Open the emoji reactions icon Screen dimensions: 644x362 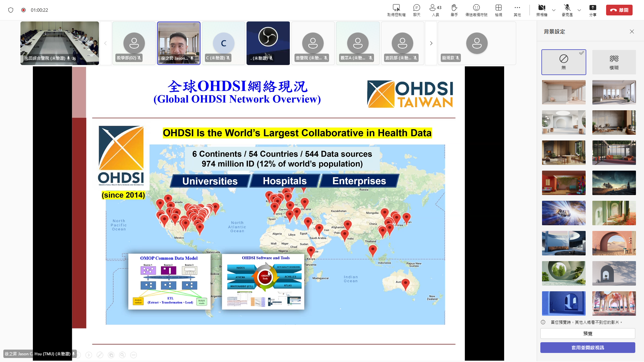(476, 10)
